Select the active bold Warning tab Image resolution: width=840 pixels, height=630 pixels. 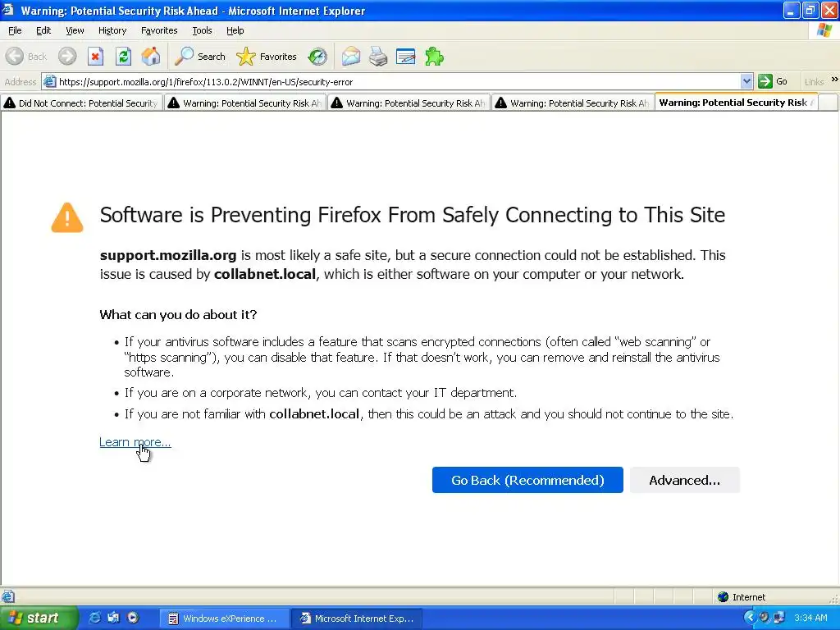click(736, 103)
